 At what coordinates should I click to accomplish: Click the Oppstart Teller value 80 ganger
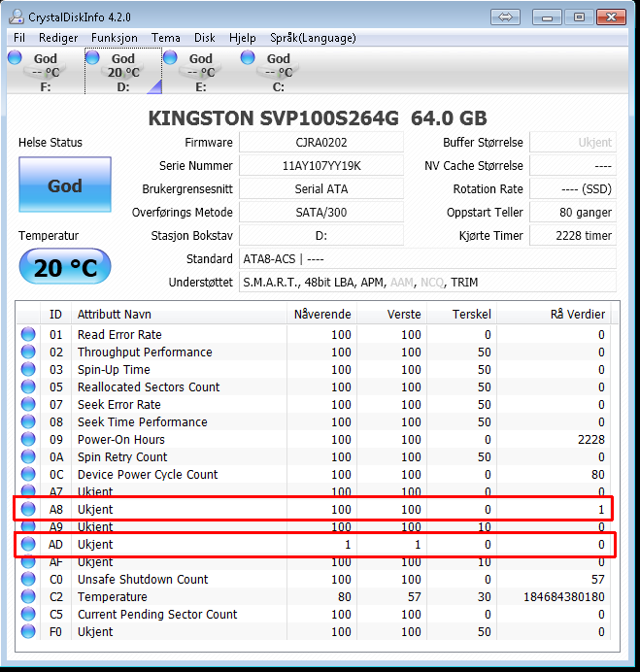pos(573,212)
